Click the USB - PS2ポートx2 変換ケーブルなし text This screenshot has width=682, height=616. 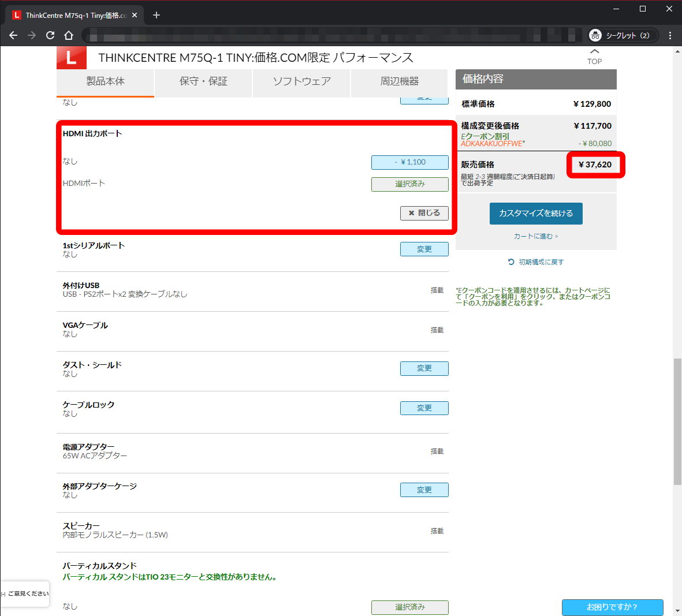click(x=125, y=294)
